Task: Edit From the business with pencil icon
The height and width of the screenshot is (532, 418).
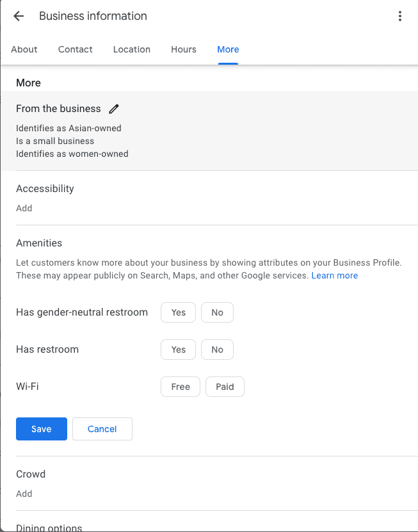Action: 114,109
